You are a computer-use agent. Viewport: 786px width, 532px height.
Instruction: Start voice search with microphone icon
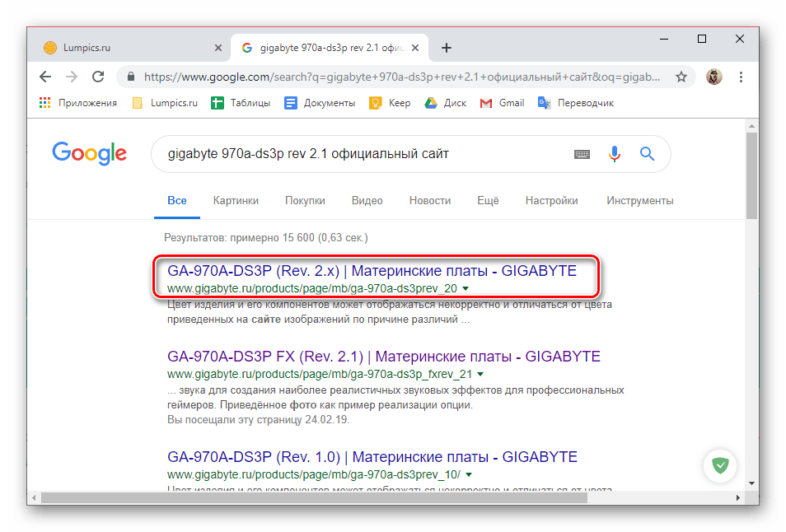click(614, 154)
